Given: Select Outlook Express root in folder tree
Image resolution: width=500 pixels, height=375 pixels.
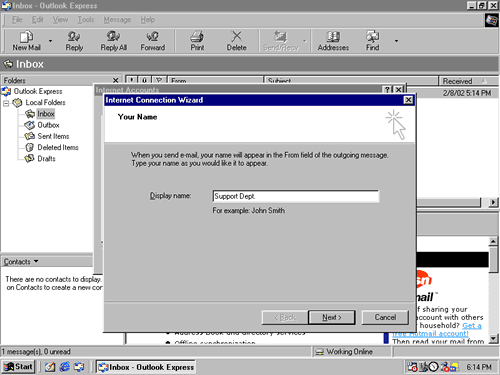Looking at the screenshot, I should point(38,91).
